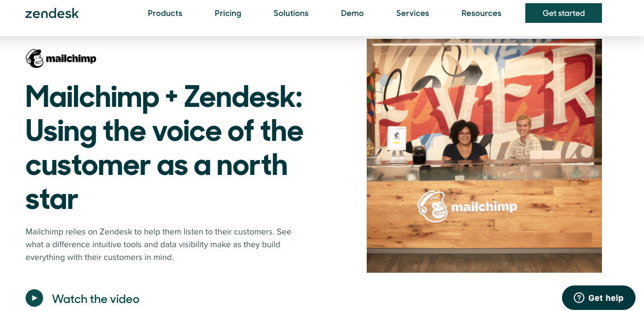
Task: Select Pricing in the navigation bar
Action: coord(228,13)
